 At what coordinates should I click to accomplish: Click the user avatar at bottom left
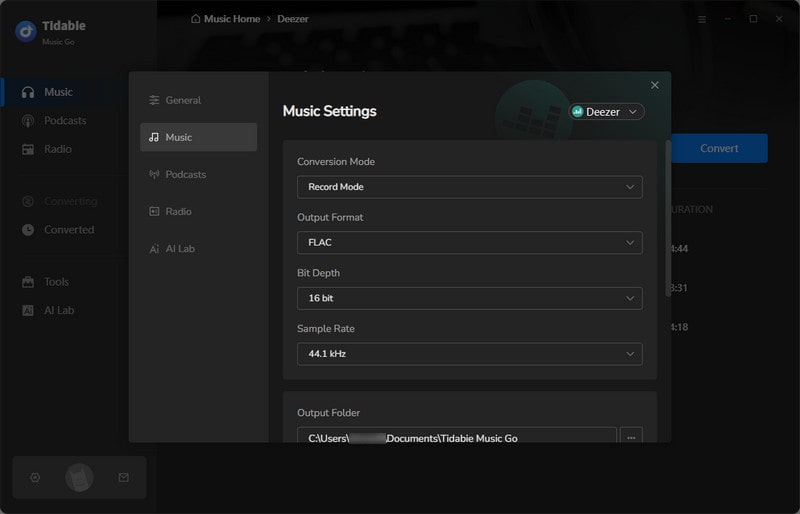(x=79, y=477)
